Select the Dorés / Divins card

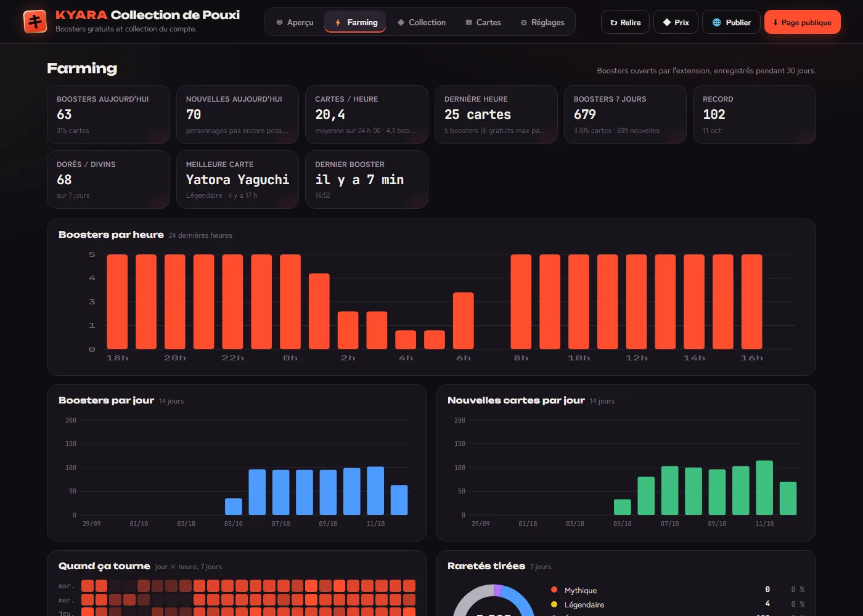coord(108,179)
